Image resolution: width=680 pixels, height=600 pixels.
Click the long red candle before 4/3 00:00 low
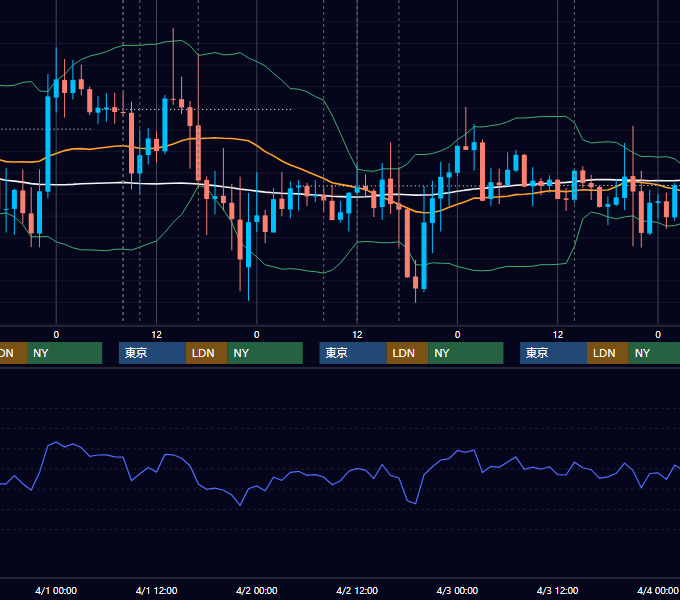coord(407,243)
